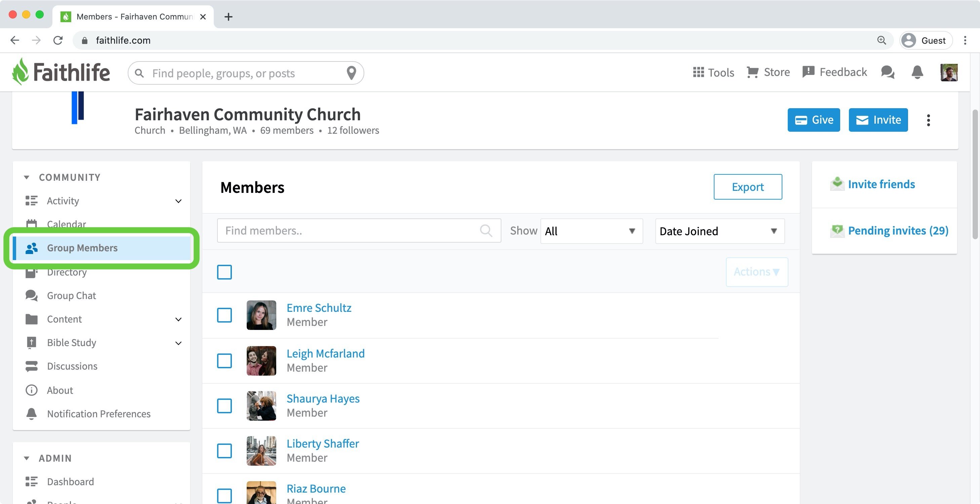This screenshot has width=980, height=504.
Task: Go back in the browser
Action: 15,40
